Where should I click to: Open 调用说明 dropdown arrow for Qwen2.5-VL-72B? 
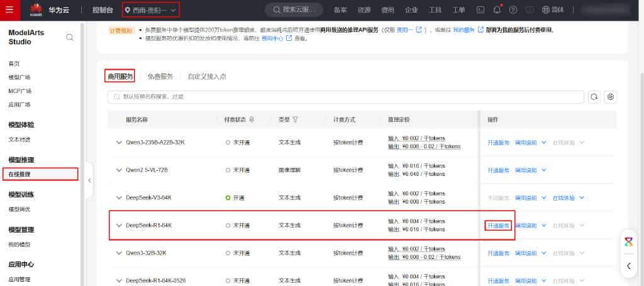pyautogui.click(x=544, y=170)
